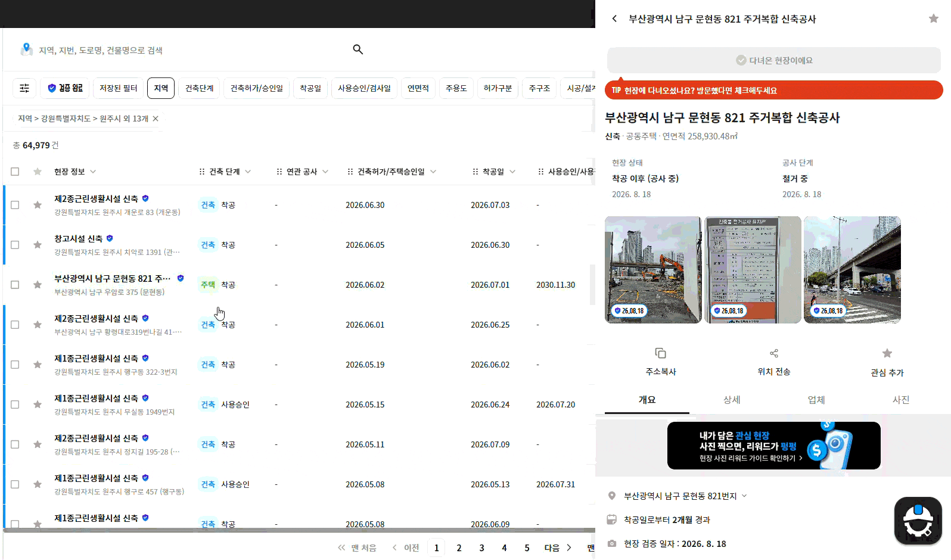The width and height of the screenshot is (951, 560).
Task: Click the 위치 전송 share icon
Action: tap(774, 353)
